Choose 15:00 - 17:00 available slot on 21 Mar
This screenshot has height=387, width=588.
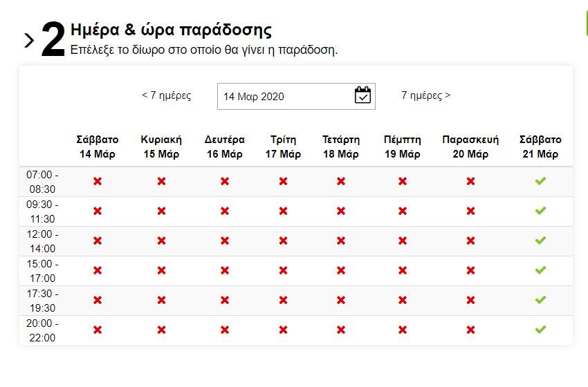540,270
